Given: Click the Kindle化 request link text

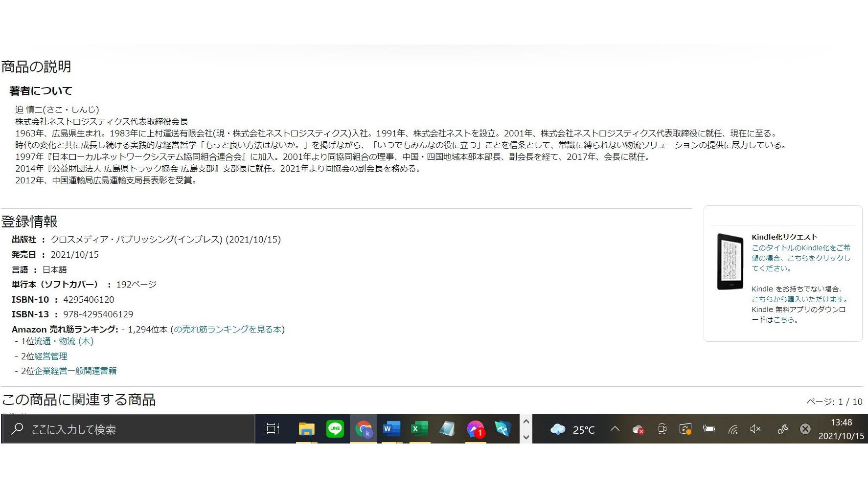Looking at the screenshot, I should 801,258.
